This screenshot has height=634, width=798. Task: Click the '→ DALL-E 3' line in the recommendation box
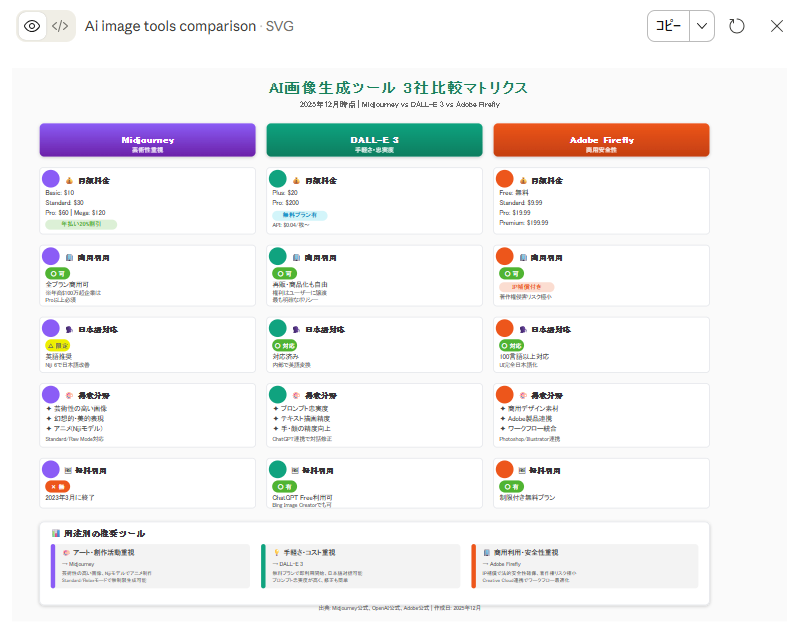tap(288, 564)
